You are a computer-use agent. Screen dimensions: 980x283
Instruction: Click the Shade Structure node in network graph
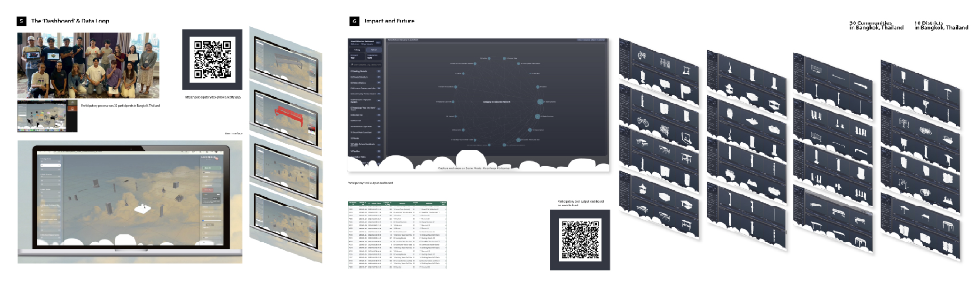tap(538, 116)
